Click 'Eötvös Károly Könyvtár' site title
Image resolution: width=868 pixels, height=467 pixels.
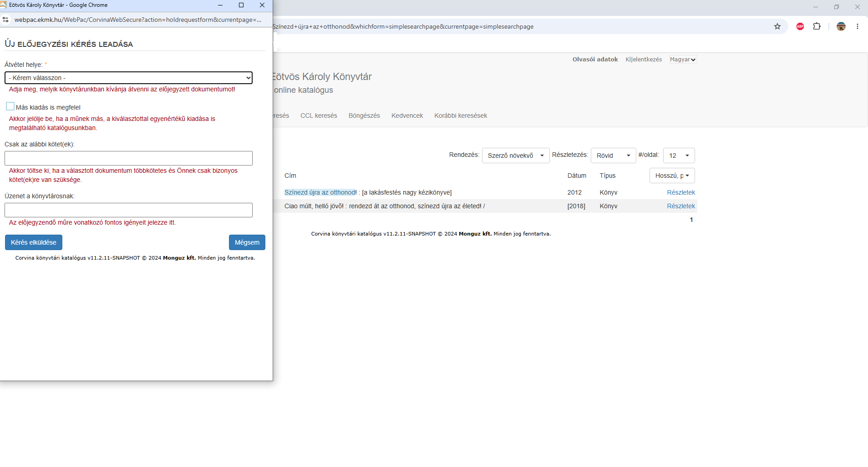[322, 76]
